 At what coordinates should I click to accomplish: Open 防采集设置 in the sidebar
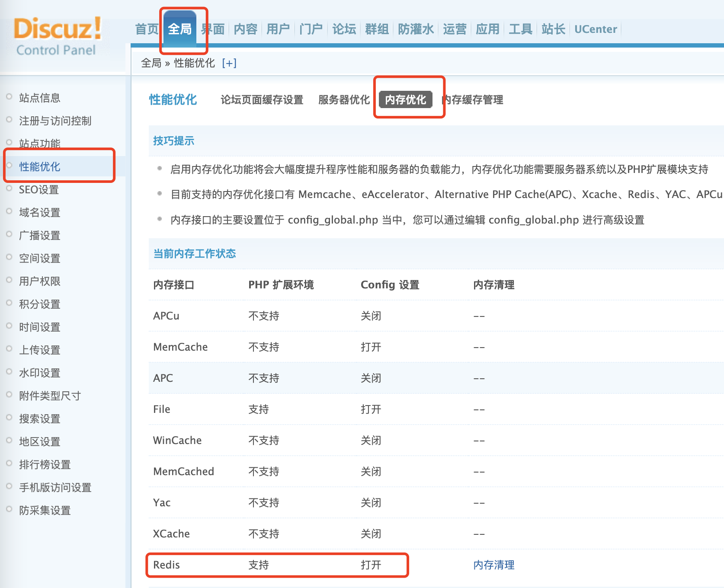(45, 510)
